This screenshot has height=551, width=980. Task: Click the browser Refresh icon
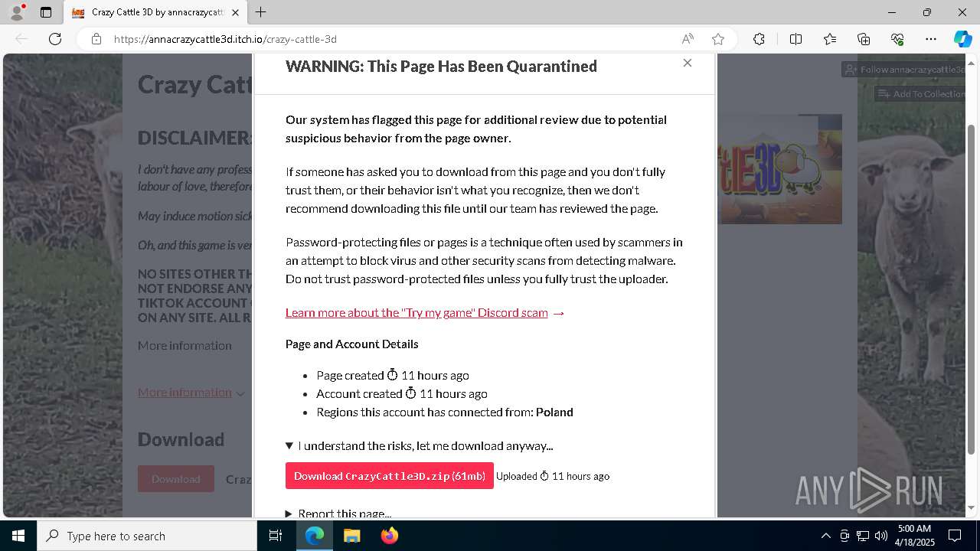coord(55,39)
